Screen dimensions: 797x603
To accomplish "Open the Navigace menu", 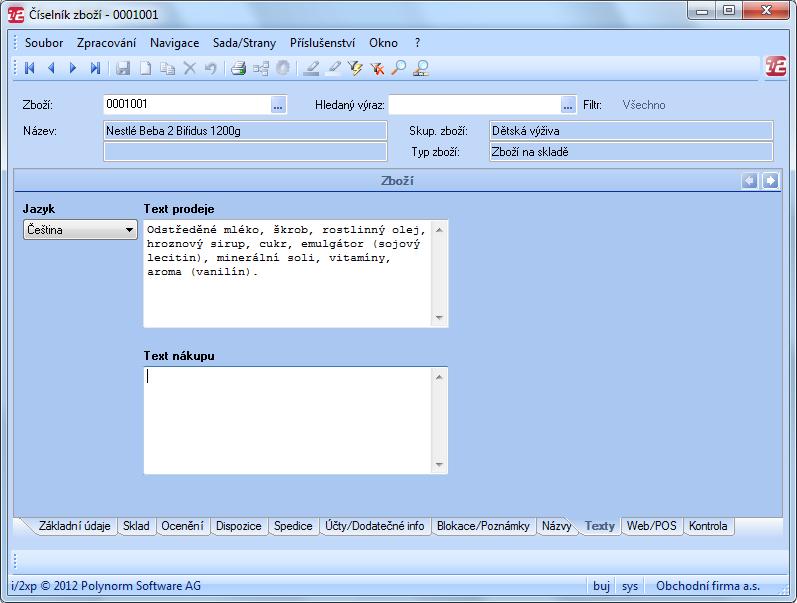I will point(174,43).
